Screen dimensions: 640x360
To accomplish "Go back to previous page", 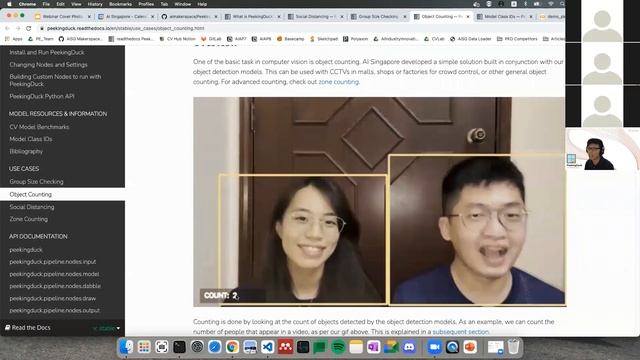I will tap(7, 28).
